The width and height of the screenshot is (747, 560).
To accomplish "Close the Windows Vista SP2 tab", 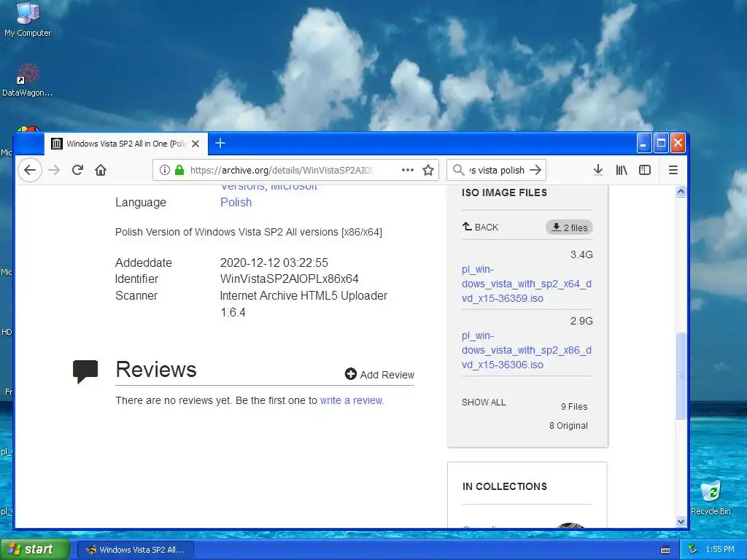I will click(196, 144).
